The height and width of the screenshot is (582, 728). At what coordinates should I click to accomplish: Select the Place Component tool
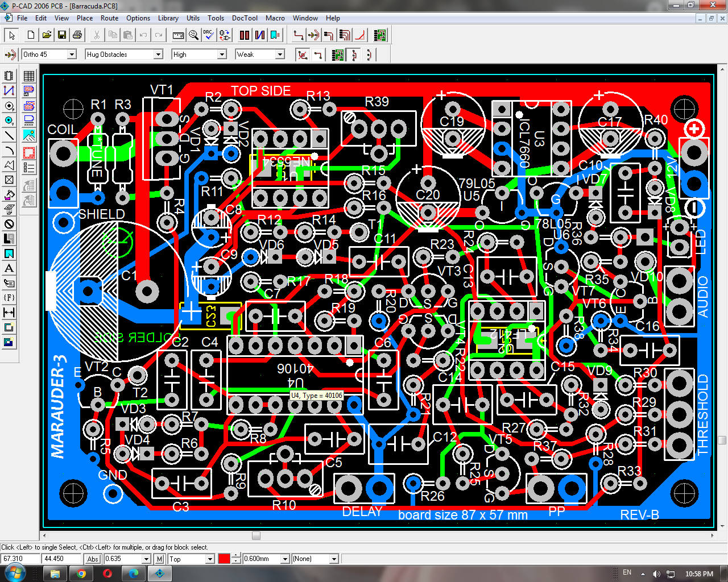tap(9, 76)
